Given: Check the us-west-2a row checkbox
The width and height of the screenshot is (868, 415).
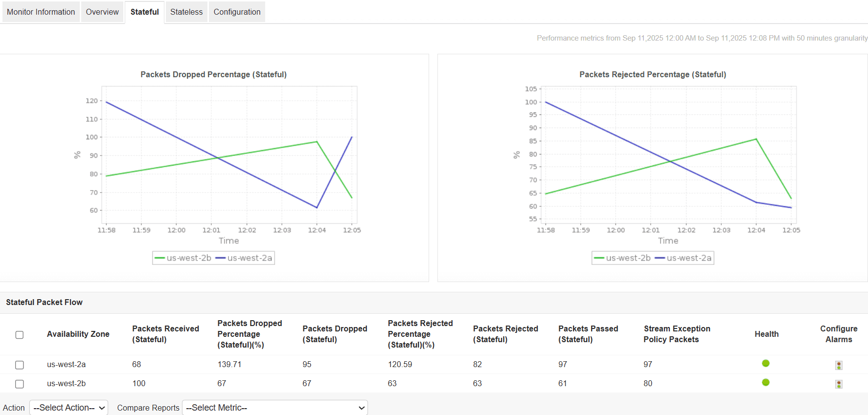Looking at the screenshot, I should (20, 365).
